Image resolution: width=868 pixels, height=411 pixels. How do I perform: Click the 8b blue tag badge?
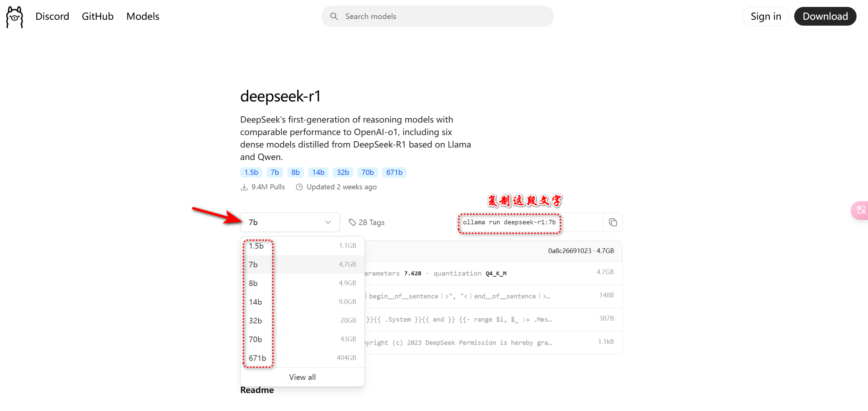295,172
